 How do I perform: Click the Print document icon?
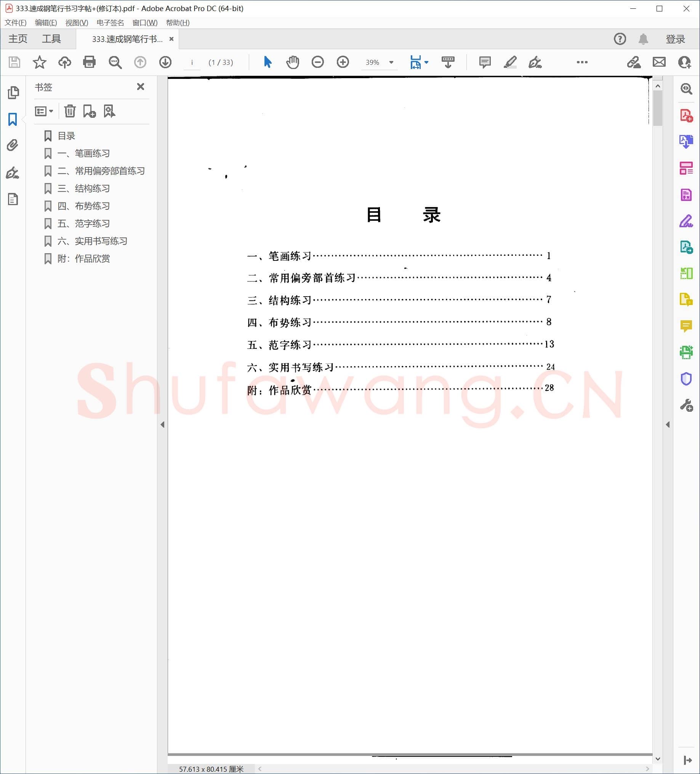pos(89,62)
